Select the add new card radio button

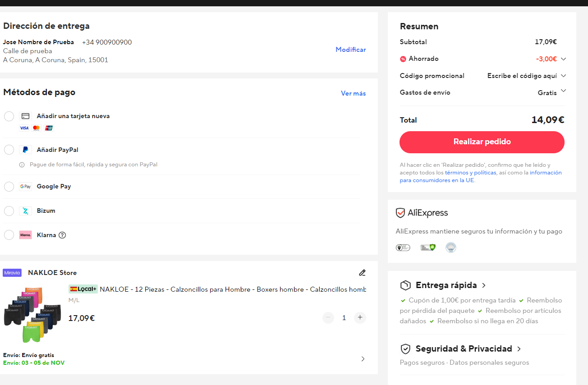tap(9, 116)
